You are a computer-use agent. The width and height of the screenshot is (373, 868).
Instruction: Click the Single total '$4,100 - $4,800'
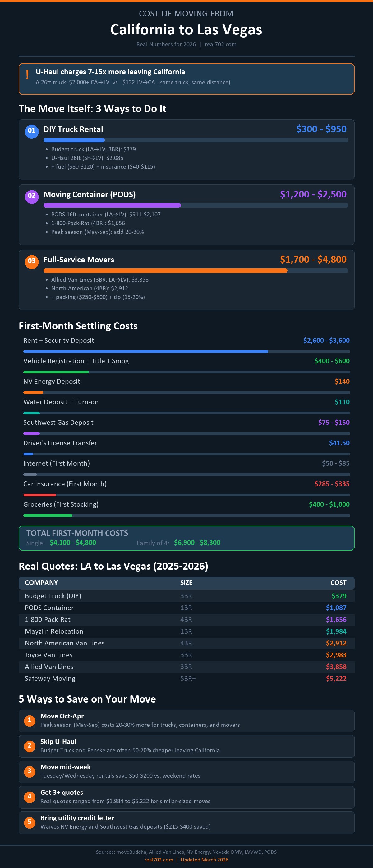tap(73, 543)
